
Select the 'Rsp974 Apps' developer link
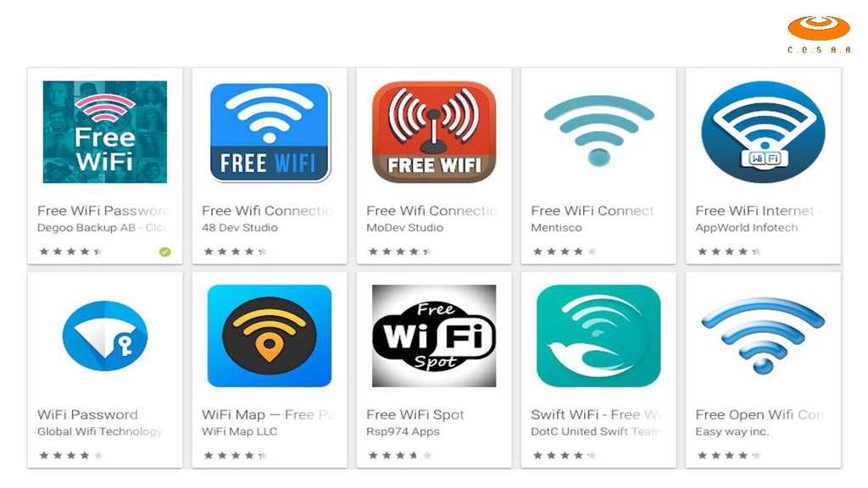tap(403, 431)
